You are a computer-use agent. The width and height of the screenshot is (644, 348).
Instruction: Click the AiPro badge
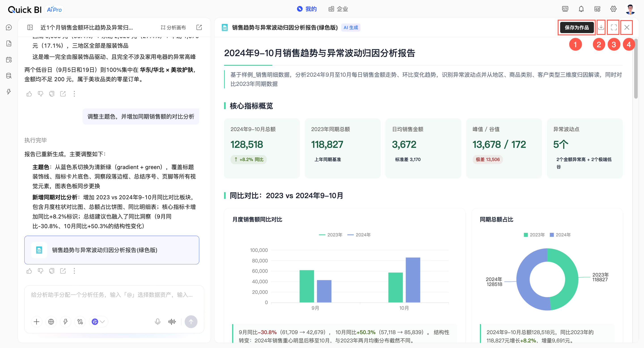pyautogui.click(x=55, y=9)
